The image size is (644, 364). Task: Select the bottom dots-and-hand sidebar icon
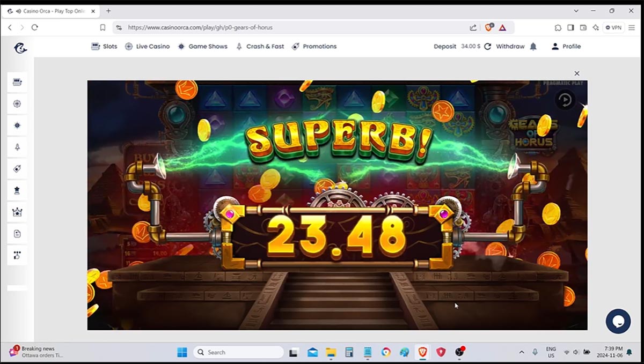[x=17, y=255]
